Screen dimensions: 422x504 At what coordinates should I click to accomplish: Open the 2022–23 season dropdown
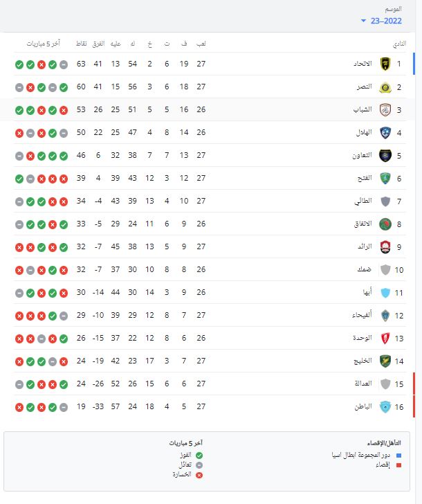tap(380, 21)
